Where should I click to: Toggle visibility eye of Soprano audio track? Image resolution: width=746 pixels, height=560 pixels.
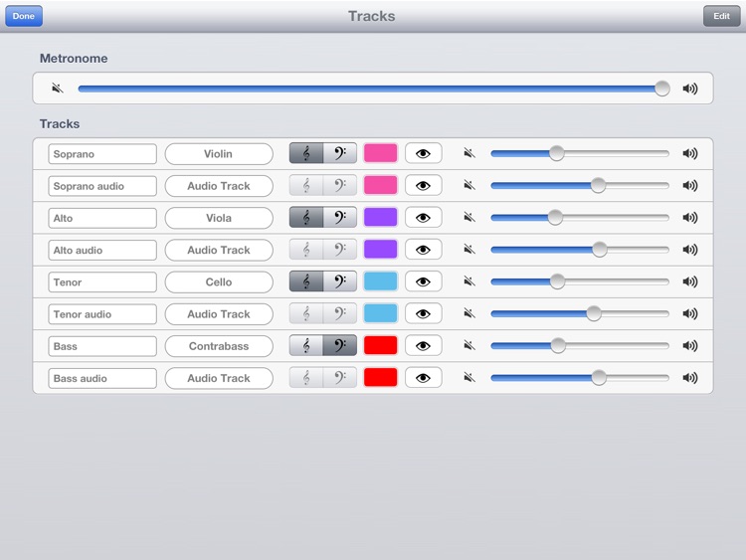point(424,186)
